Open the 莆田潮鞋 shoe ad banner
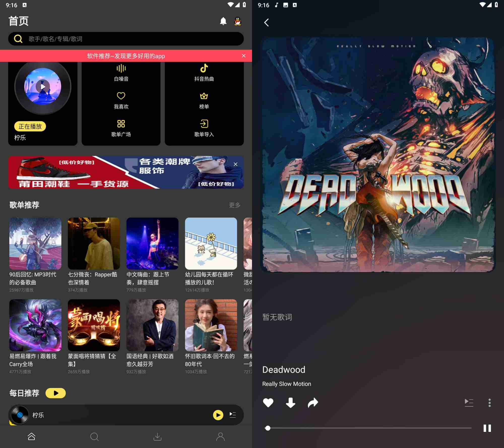504x448 pixels. [126, 172]
